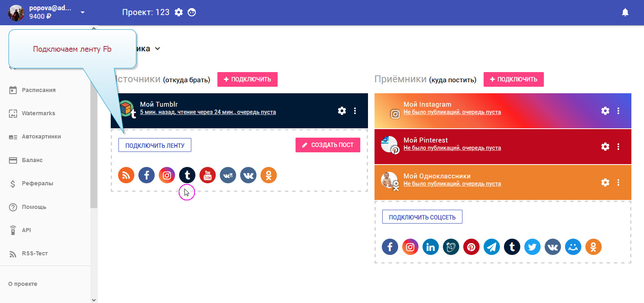Choose the Facebook icon under Подключить ленту
This screenshot has height=303, width=644.
tap(147, 176)
